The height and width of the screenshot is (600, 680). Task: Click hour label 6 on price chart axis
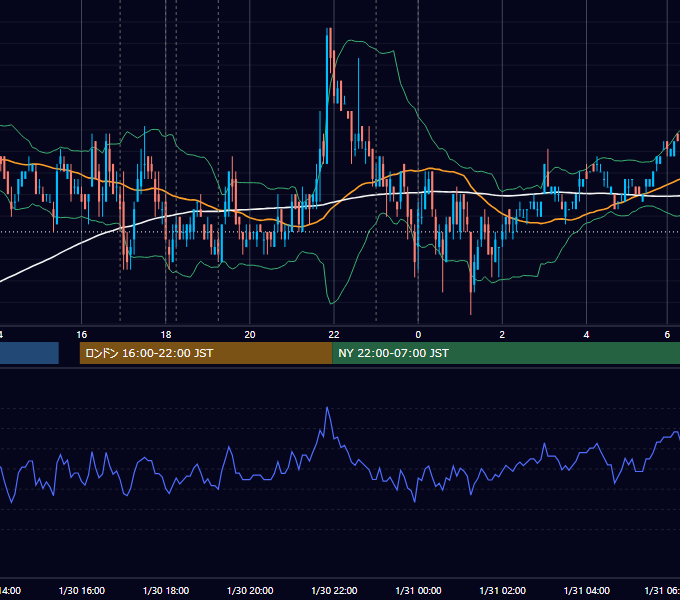click(667, 335)
